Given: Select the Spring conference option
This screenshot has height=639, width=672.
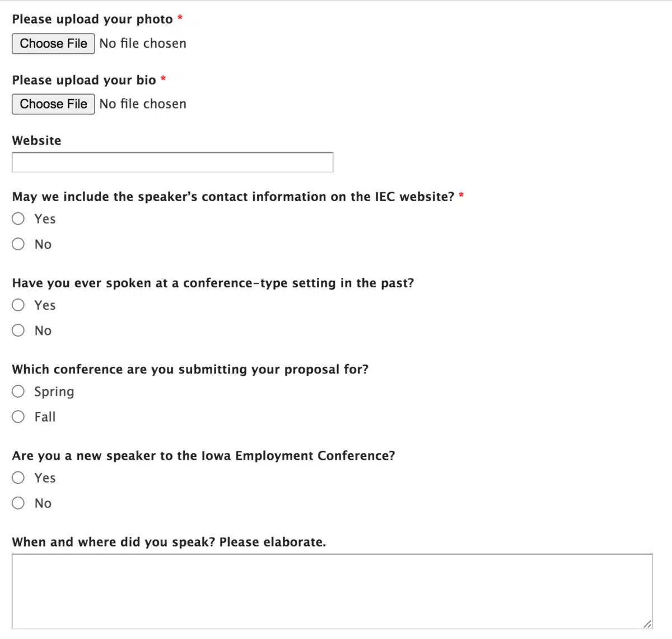Looking at the screenshot, I should (x=18, y=391).
